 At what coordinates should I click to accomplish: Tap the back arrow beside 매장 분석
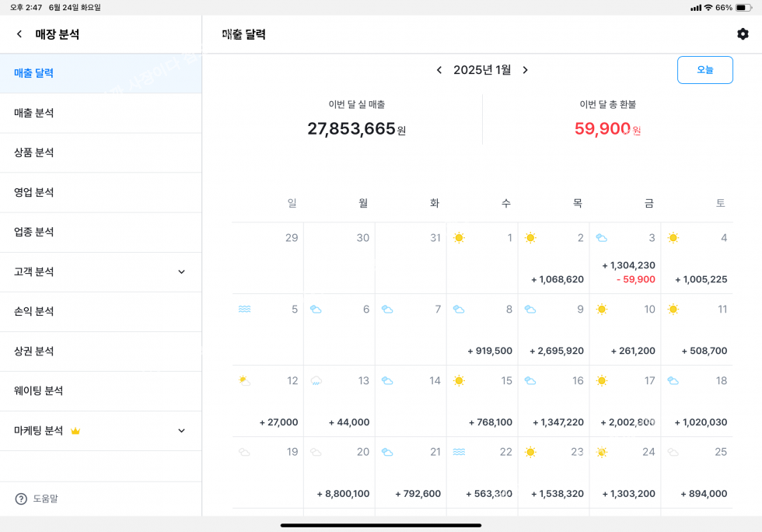(19, 34)
